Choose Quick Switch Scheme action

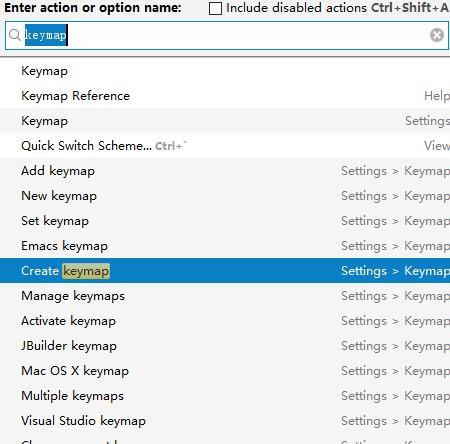pos(225,146)
